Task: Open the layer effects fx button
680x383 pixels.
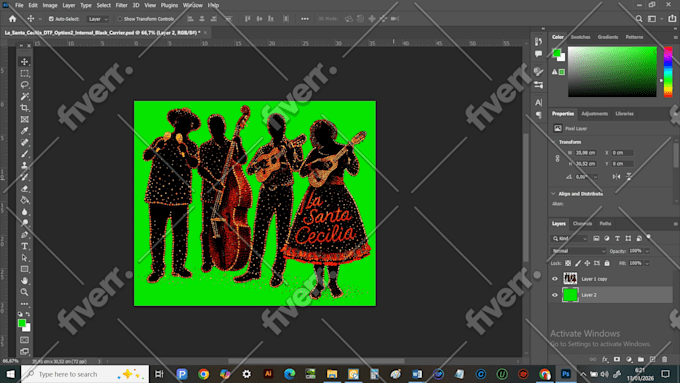Action: (x=605, y=359)
